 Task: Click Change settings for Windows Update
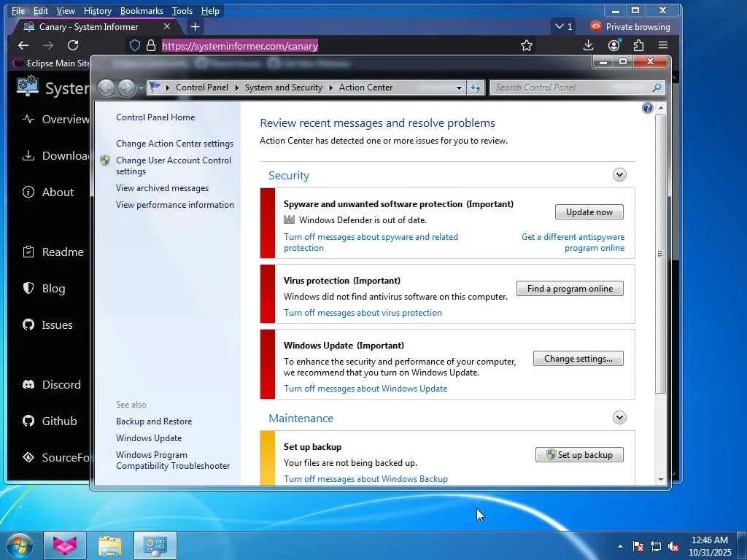pos(578,358)
